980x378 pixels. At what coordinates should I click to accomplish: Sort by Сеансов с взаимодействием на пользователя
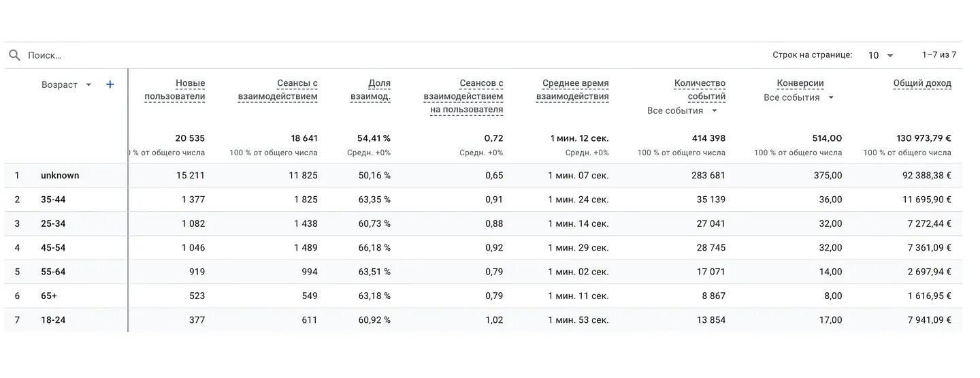tap(463, 96)
